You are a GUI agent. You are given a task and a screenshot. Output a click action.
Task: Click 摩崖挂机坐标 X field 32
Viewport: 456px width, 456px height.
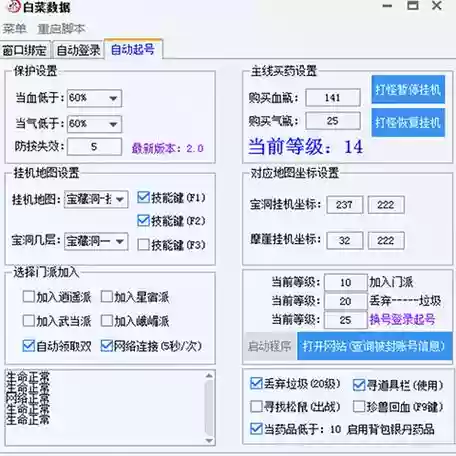[x=345, y=240]
